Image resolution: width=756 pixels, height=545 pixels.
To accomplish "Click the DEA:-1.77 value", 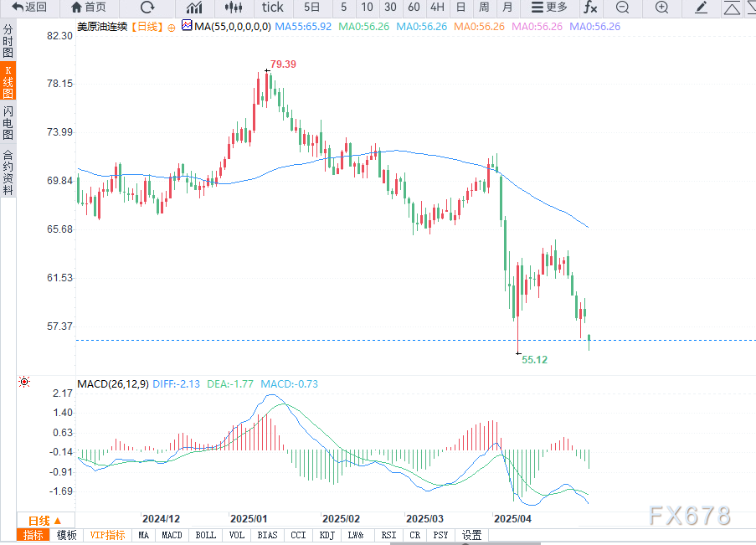I will coord(230,384).
